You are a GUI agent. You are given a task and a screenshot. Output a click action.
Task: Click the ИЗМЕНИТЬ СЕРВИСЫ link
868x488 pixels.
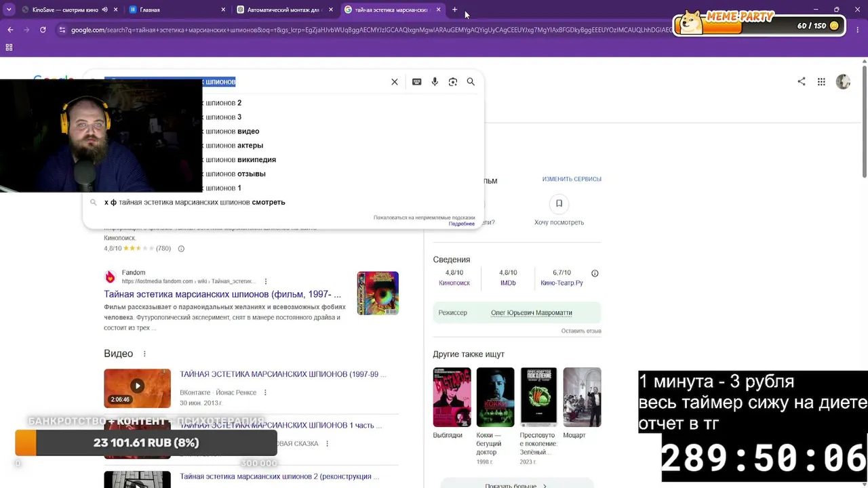point(572,179)
